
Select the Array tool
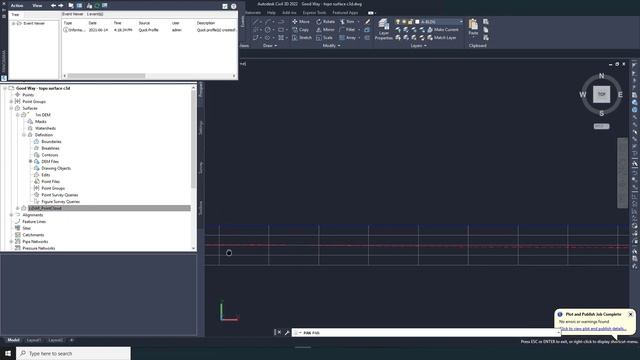[x=347, y=38]
